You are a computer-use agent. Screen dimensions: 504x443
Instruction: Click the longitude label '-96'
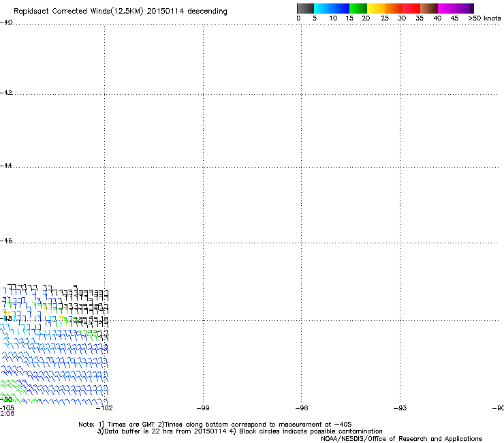302,408
